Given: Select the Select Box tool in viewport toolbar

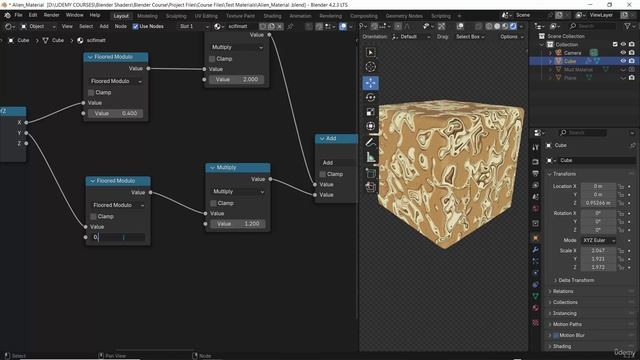Looking at the screenshot, I should point(371,53).
